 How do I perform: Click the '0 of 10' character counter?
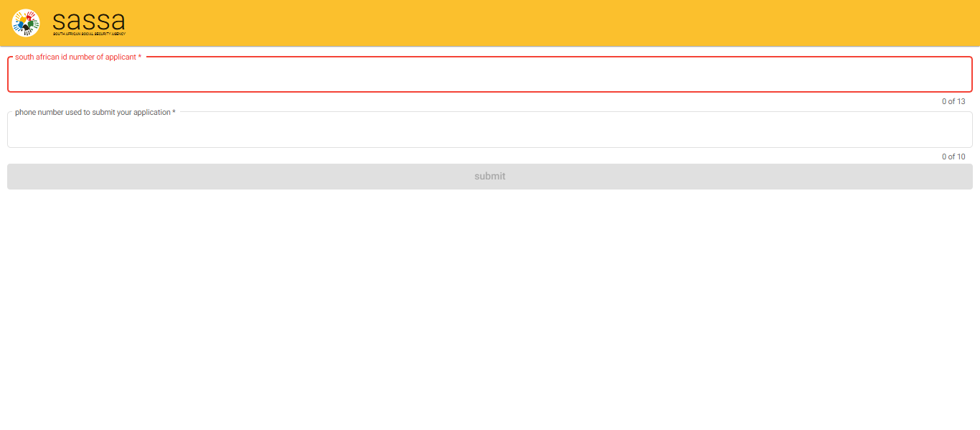pyautogui.click(x=953, y=156)
